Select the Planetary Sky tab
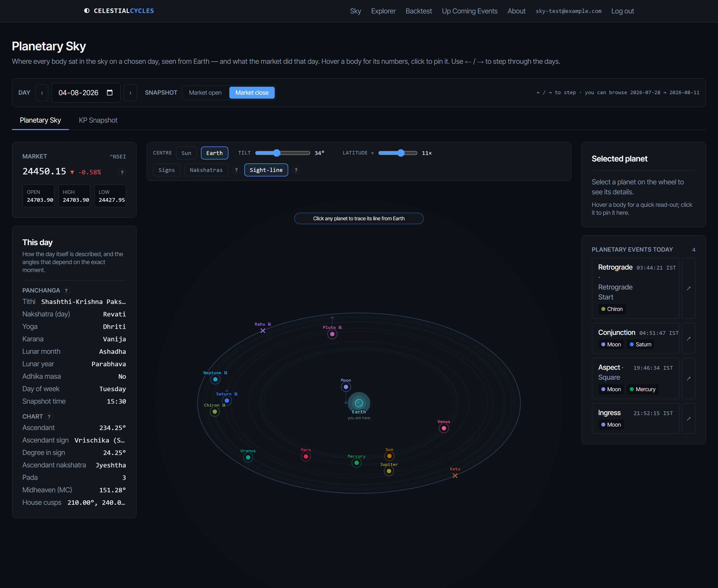 click(40, 120)
